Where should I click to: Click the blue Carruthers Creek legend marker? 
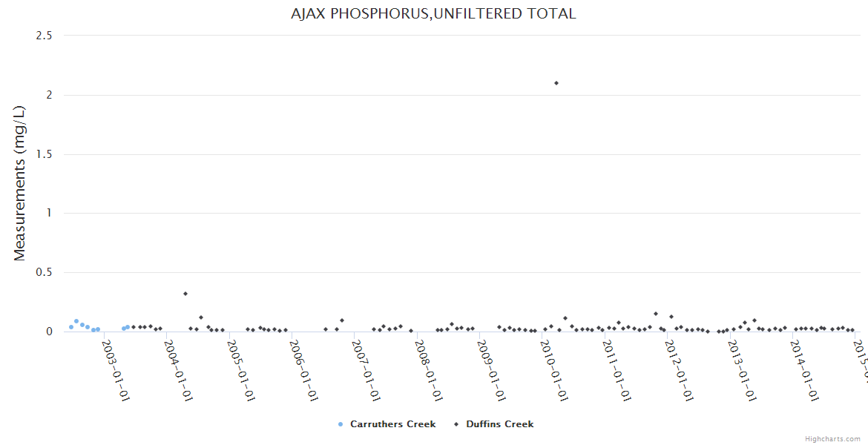pos(341,424)
